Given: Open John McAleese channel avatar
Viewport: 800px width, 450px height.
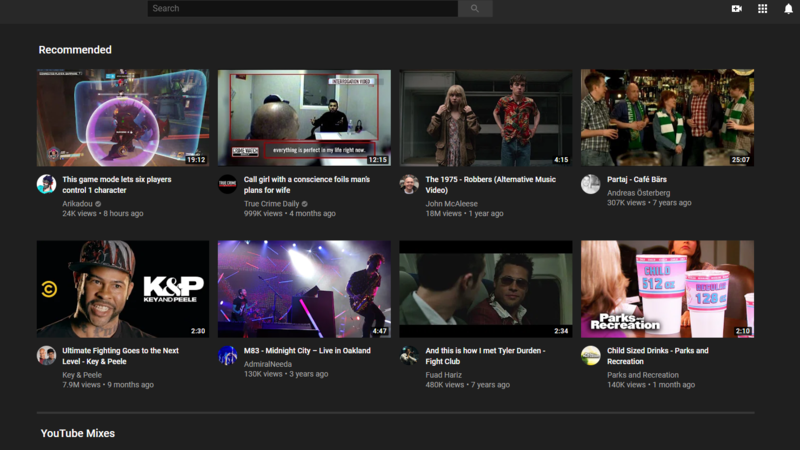Looking at the screenshot, I should coord(409,184).
